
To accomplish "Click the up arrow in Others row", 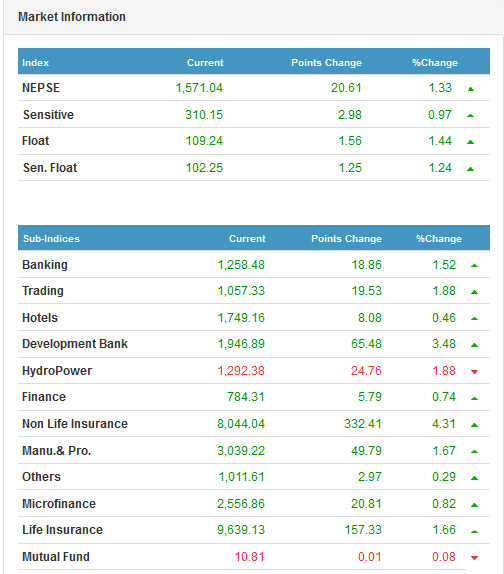I will (x=474, y=478).
